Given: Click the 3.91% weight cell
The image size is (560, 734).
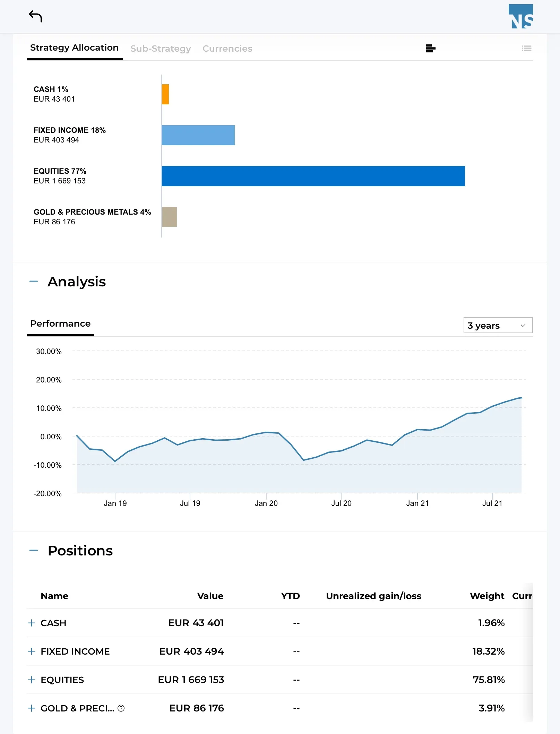Looking at the screenshot, I should [492, 708].
